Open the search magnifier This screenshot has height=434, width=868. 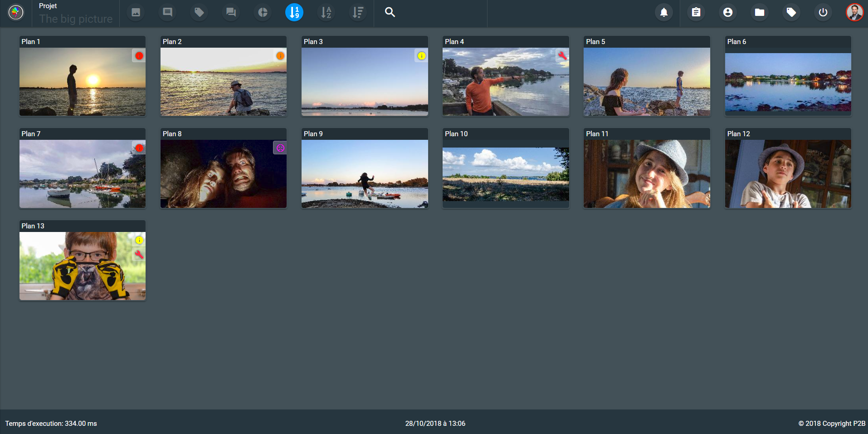point(390,12)
